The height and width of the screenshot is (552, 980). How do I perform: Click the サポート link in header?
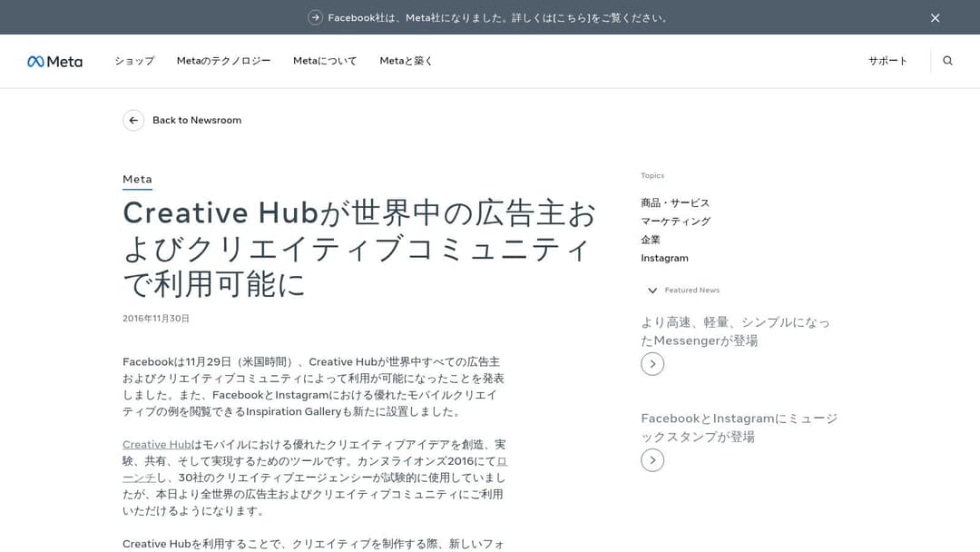click(x=887, y=61)
